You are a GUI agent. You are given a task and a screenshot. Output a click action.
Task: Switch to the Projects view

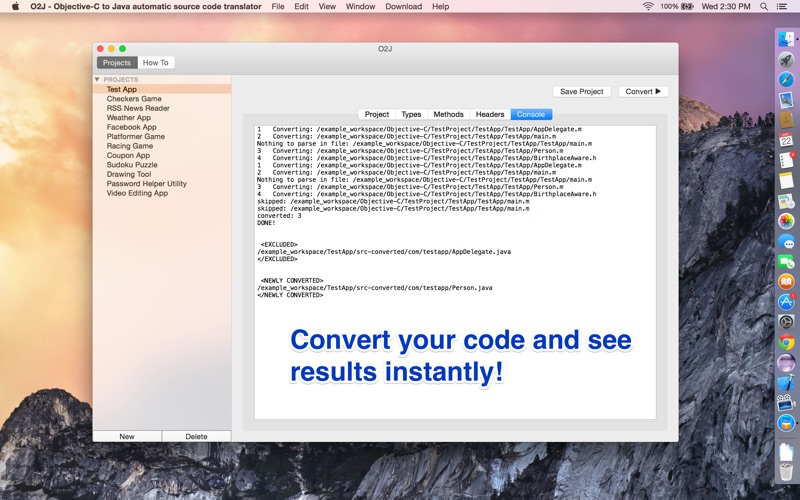point(117,63)
